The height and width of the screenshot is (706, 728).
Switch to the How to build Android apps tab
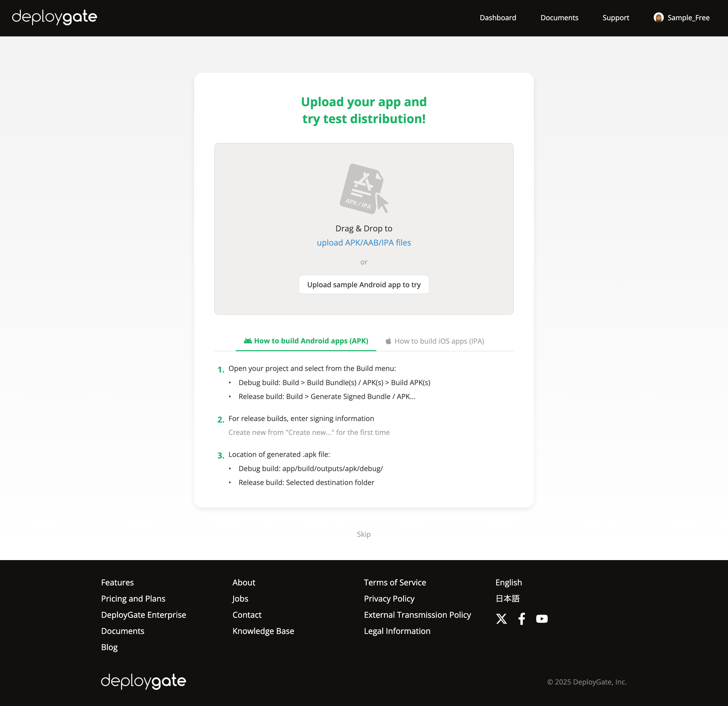(305, 341)
